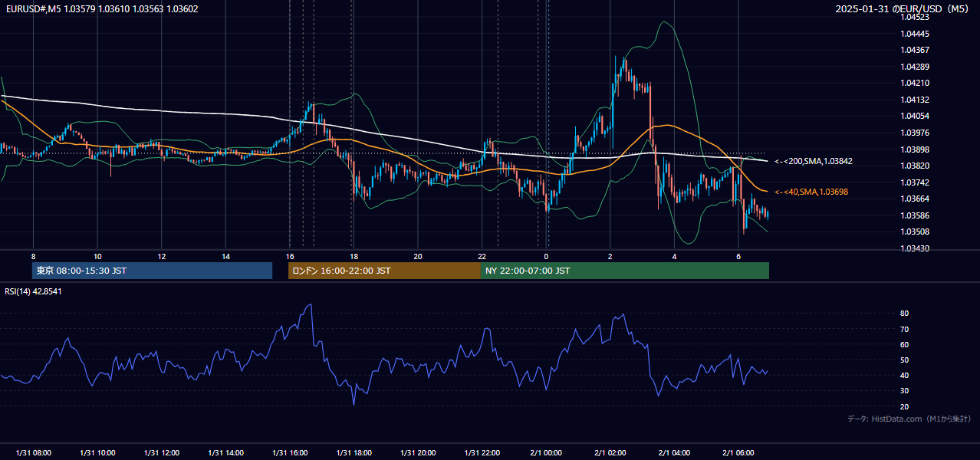Click price axis value 1.03430
This screenshot has height=460, width=980.
coord(915,248)
